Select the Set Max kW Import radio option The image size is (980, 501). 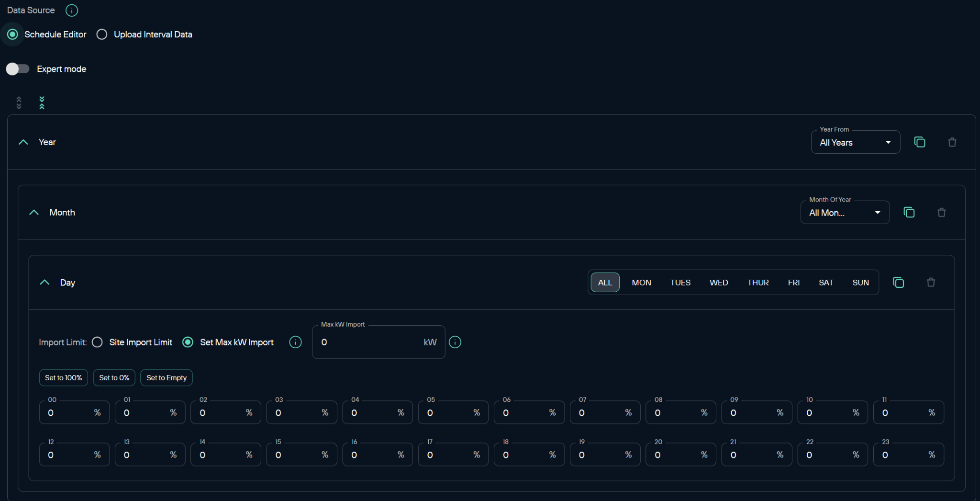(188, 342)
